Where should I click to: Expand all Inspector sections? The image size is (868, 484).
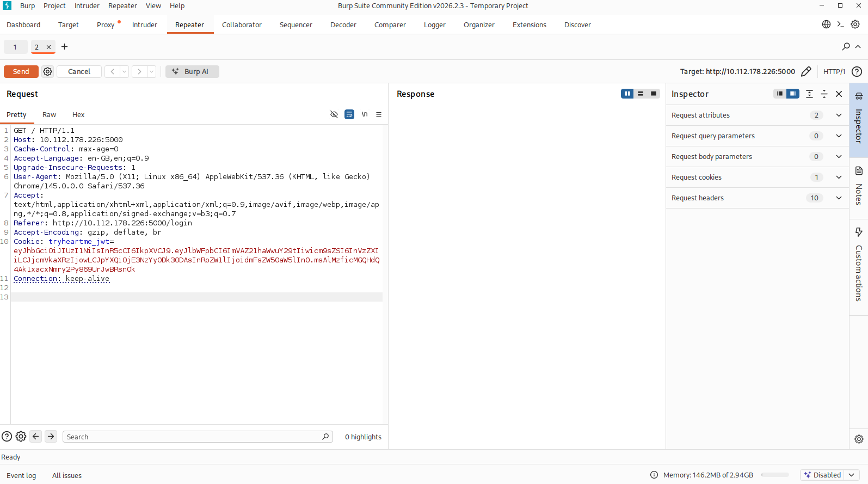tap(810, 94)
